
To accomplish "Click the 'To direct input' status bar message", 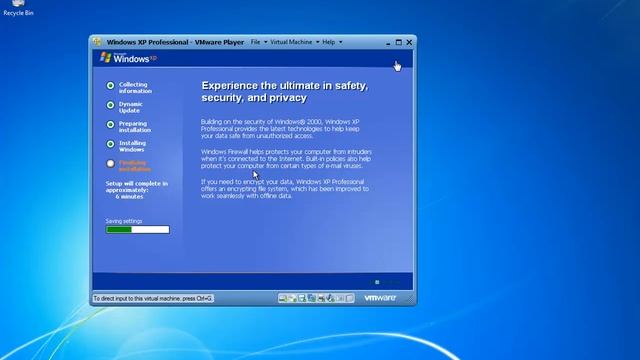I will [x=153, y=298].
